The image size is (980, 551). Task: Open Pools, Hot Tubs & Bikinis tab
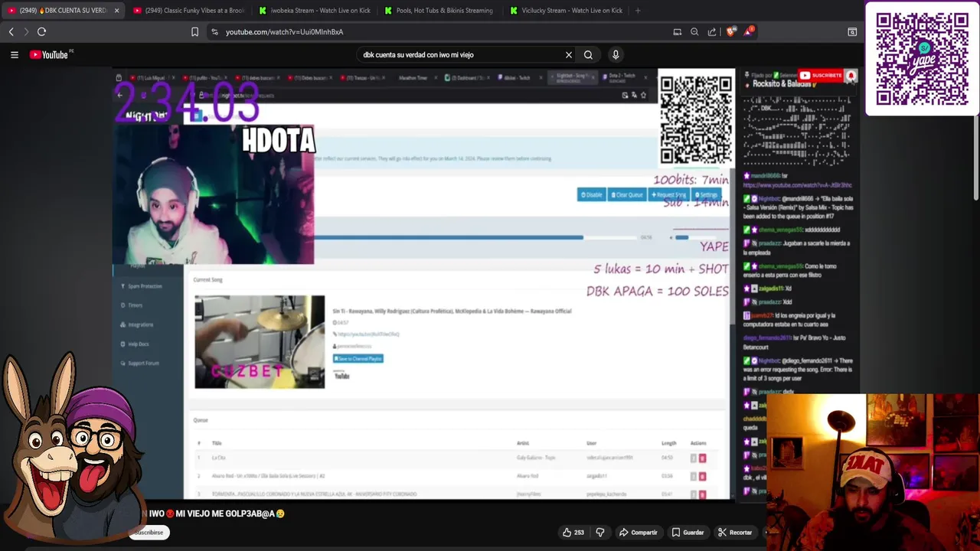pyautogui.click(x=439, y=11)
